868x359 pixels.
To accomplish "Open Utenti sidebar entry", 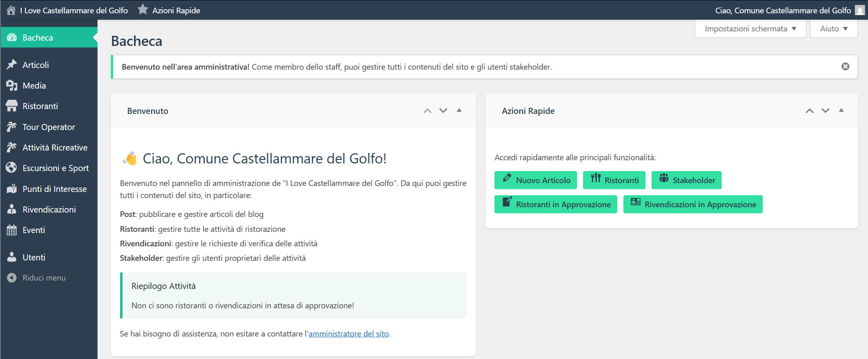I will coord(49,257).
